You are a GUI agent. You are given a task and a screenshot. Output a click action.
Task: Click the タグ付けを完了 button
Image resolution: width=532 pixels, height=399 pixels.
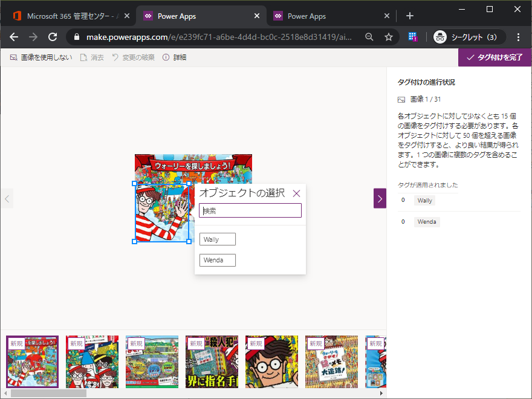point(495,57)
